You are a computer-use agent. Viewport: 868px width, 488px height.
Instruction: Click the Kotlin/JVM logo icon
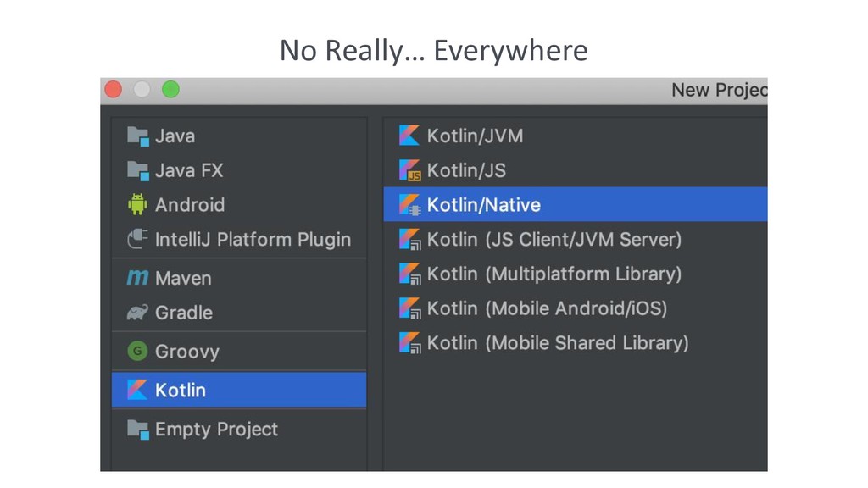click(409, 136)
